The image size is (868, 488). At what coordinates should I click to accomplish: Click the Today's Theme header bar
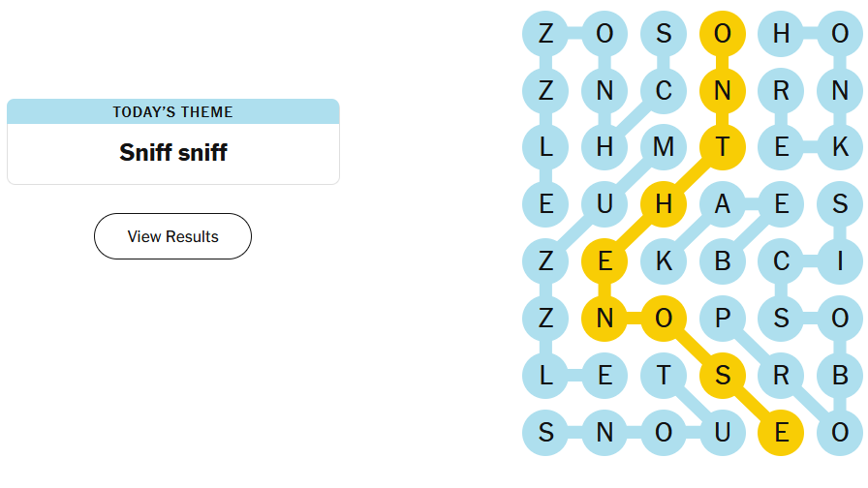[172, 111]
